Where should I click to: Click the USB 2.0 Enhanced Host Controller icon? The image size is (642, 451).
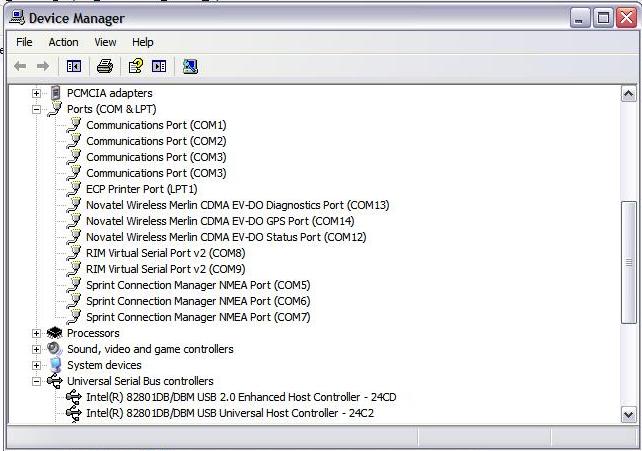click(74, 397)
